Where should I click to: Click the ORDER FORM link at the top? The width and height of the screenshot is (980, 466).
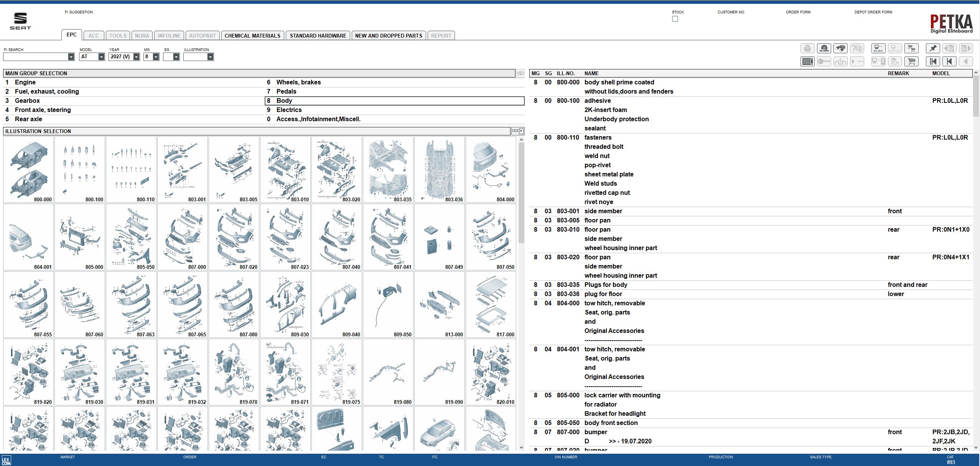tap(798, 12)
